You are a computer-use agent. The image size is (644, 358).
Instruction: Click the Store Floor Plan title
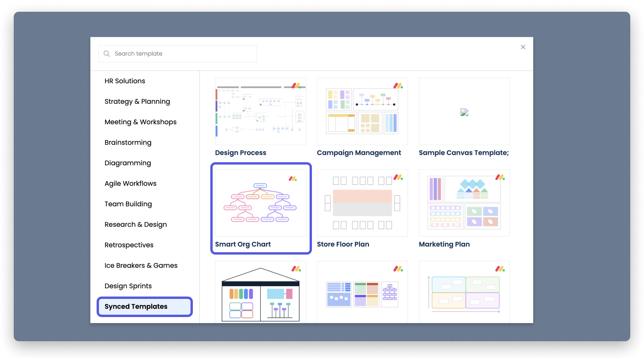pyautogui.click(x=343, y=244)
